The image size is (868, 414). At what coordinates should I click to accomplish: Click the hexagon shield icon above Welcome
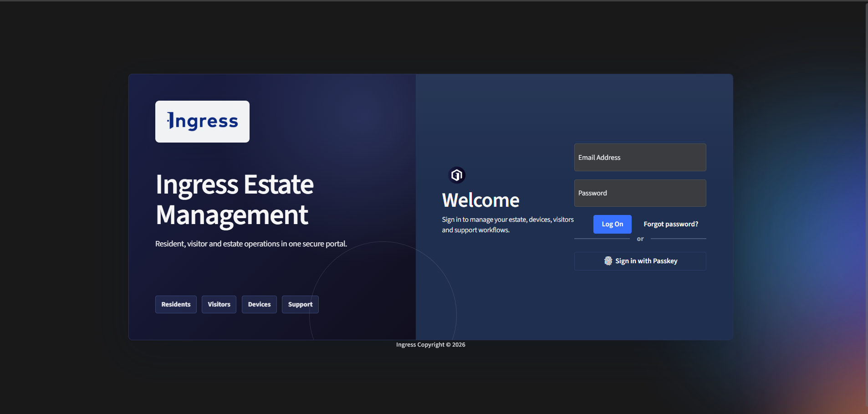pos(457,175)
